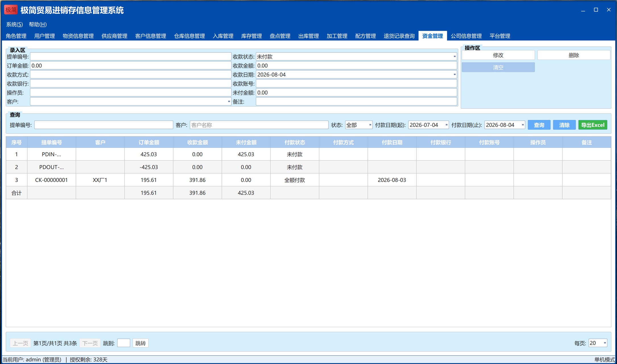Click the XX厂1 customer cell

coord(100,180)
